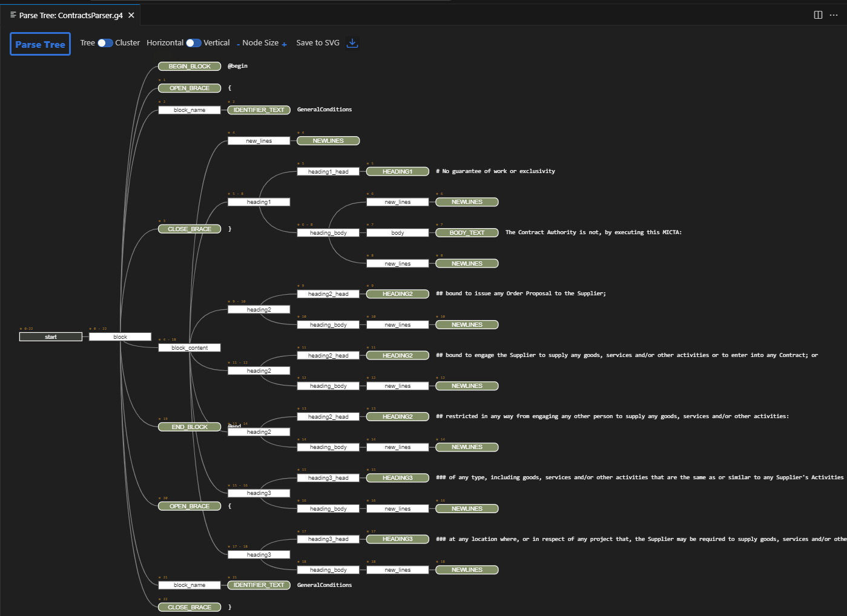
Task: Collapse the heading2 node labeled 11 - 12
Action: [x=259, y=371]
